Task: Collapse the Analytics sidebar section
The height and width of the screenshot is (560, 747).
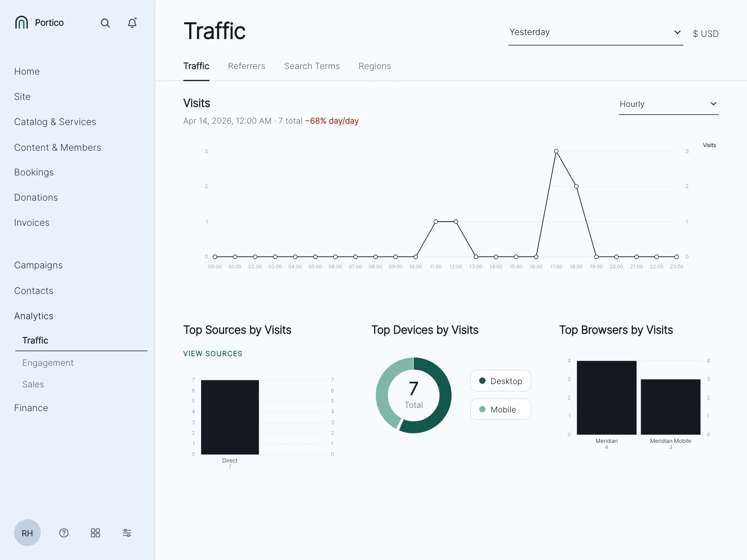Action: point(34,316)
